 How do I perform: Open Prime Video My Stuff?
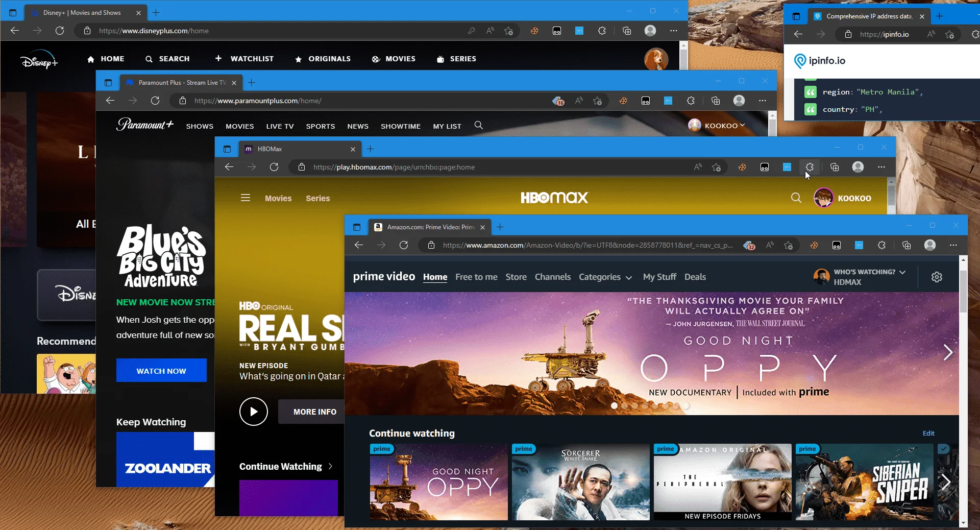(x=659, y=277)
